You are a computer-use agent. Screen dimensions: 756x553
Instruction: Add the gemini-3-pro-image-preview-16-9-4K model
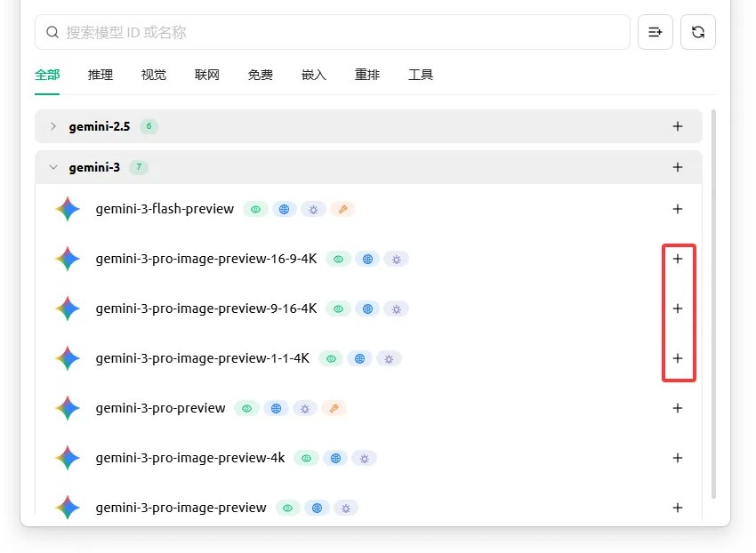[x=678, y=259]
